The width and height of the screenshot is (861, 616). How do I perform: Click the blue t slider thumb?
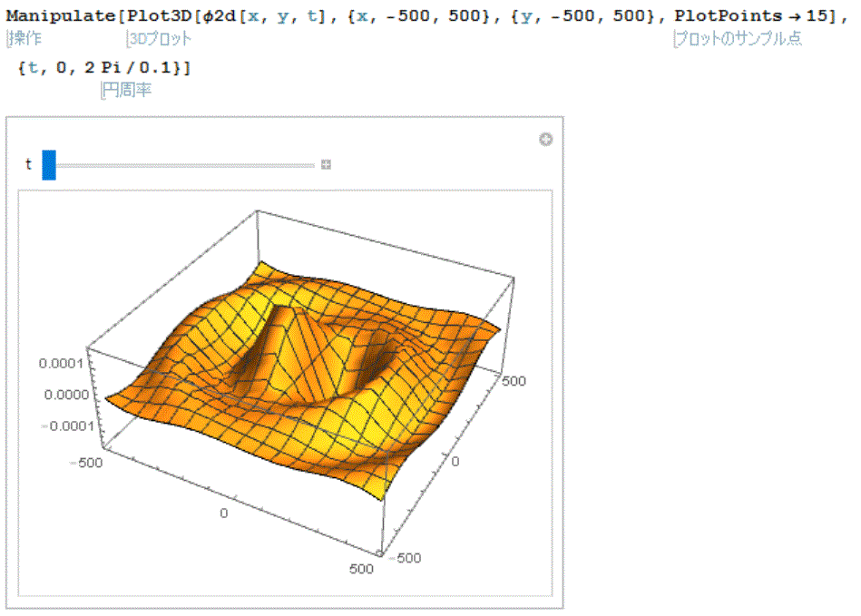click(x=49, y=165)
